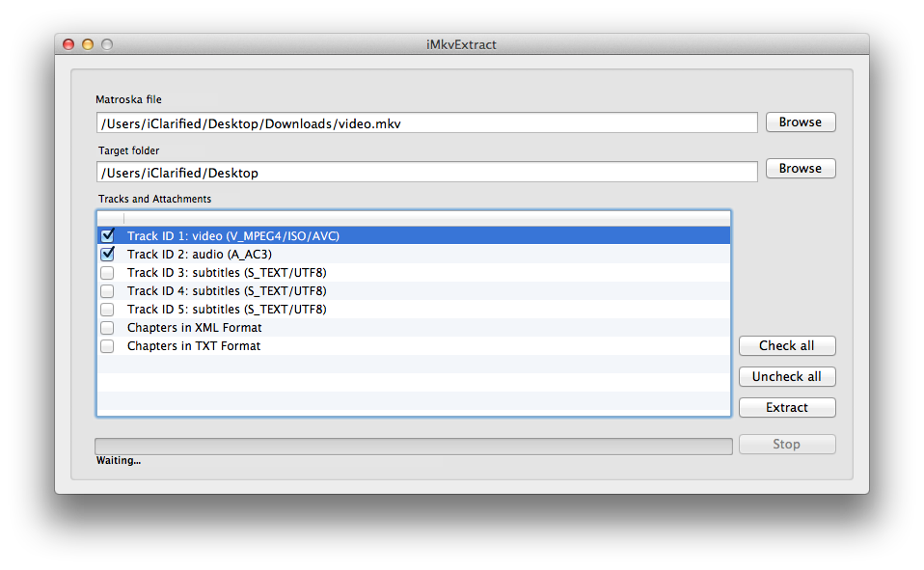Start extraction with the Extract button
Image resolution: width=924 pixels, height=570 pixels.
[x=787, y=407]
